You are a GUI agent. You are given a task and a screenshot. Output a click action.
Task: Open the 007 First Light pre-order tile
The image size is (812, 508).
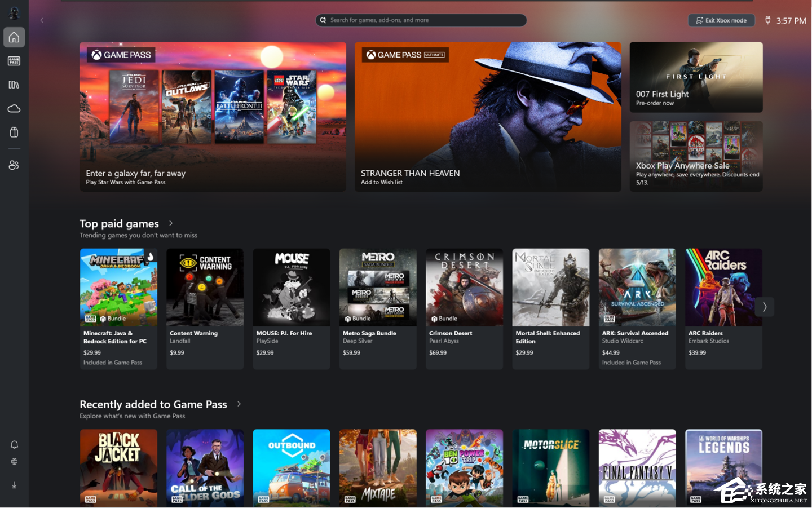point(696,77)
